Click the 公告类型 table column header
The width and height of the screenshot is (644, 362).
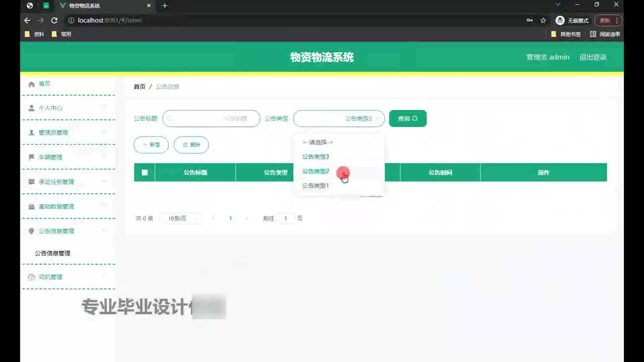(x=275, y=173)
